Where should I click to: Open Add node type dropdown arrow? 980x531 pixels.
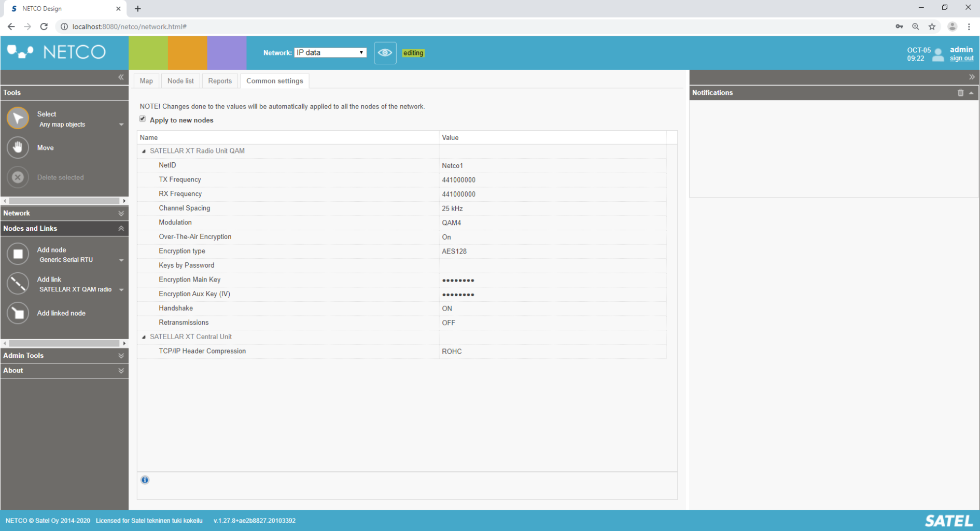pyautogui.click(x=121, y=260)
